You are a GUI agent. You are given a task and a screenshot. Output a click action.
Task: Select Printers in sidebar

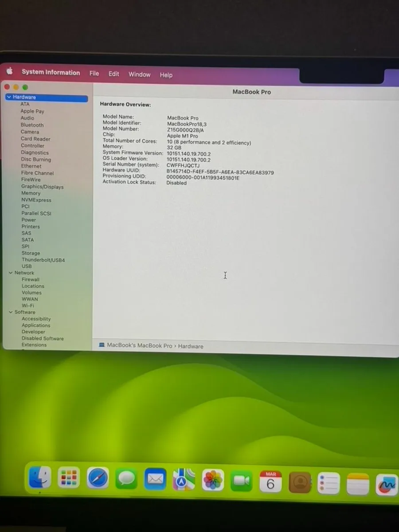coord(31,227)
